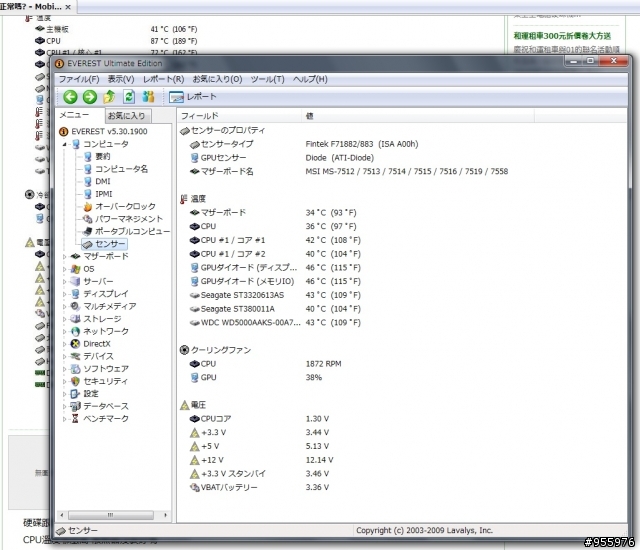Expand the ネットワーク tree node
Image resolution: width=640 pixels, height=550 pixels.
pos(64,332)
